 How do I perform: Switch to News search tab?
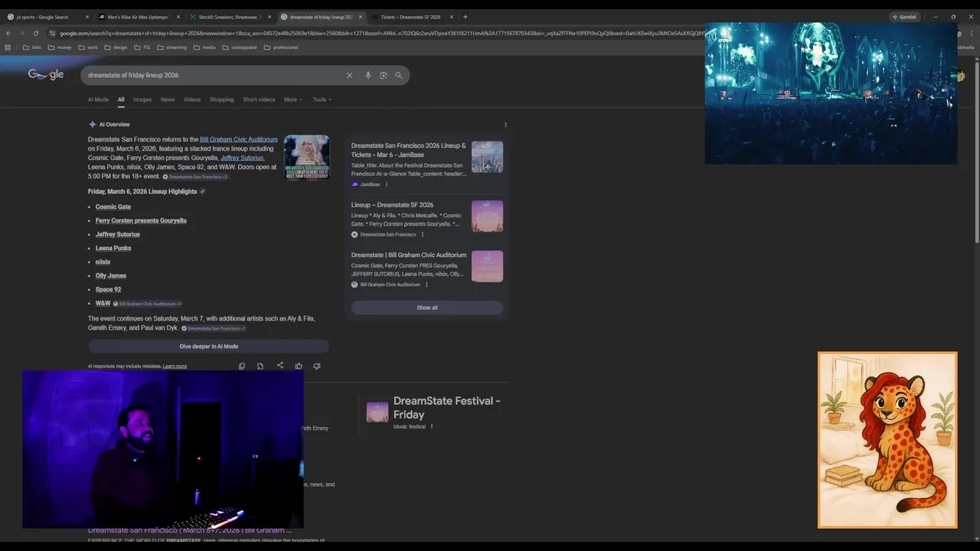click(168, 99)
